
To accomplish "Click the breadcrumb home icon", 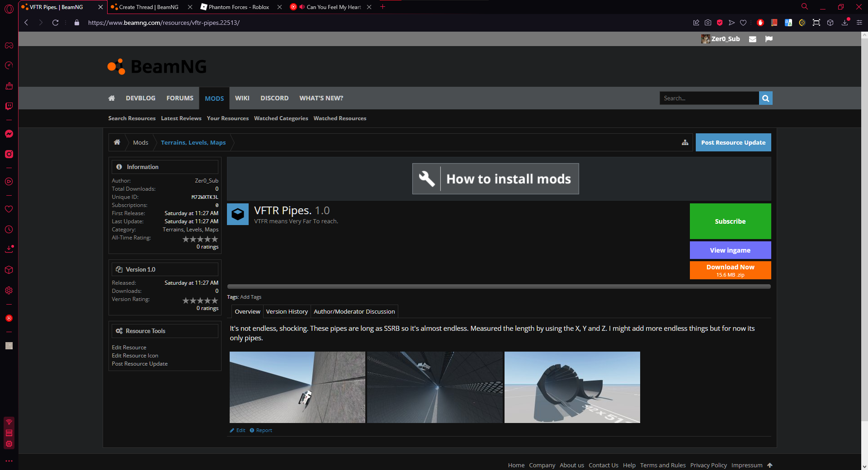I will point(117,142).
